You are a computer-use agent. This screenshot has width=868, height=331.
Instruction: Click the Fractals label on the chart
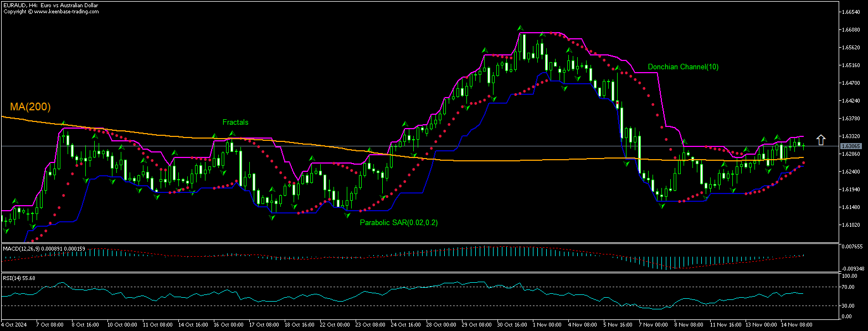coord(235,123)
